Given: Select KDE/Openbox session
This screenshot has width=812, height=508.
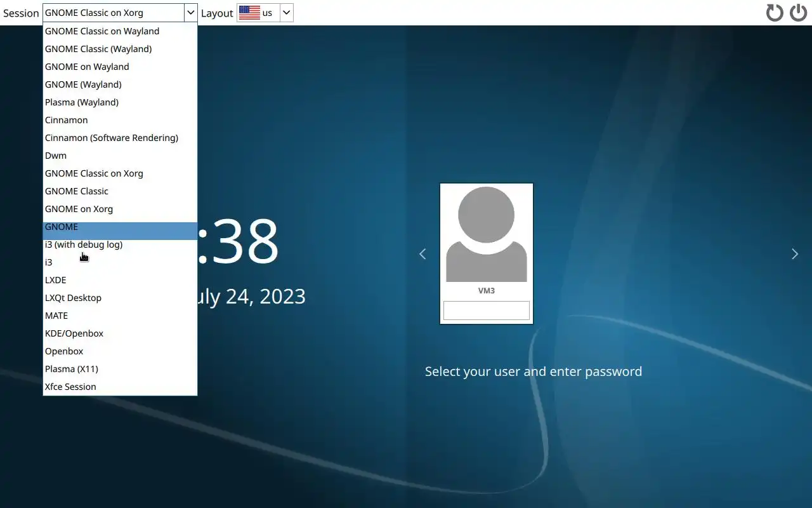Looking at the screenshot, I should (120, 333).
